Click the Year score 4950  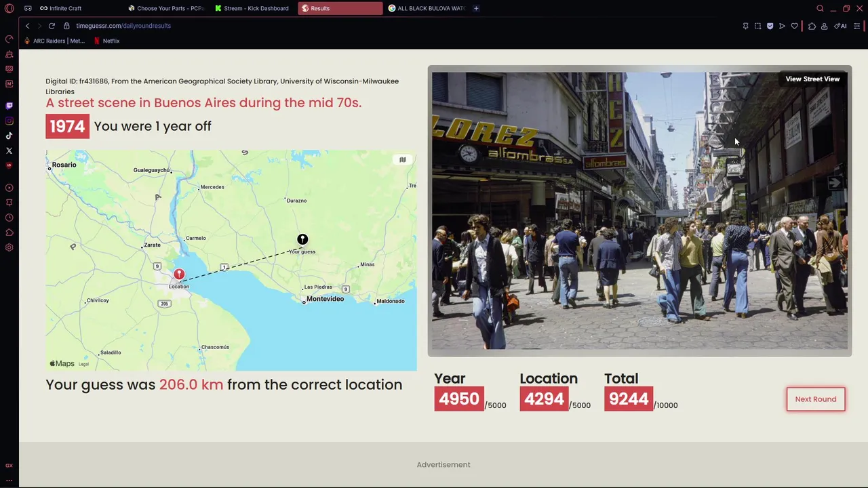pyautogui.click(x=459, y=399)
